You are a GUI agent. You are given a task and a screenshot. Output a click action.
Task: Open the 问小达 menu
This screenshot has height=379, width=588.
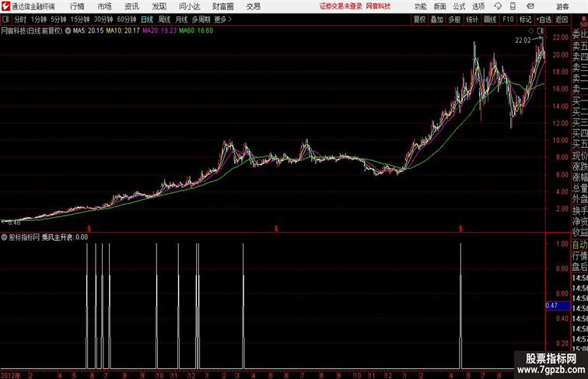(189, 6)
